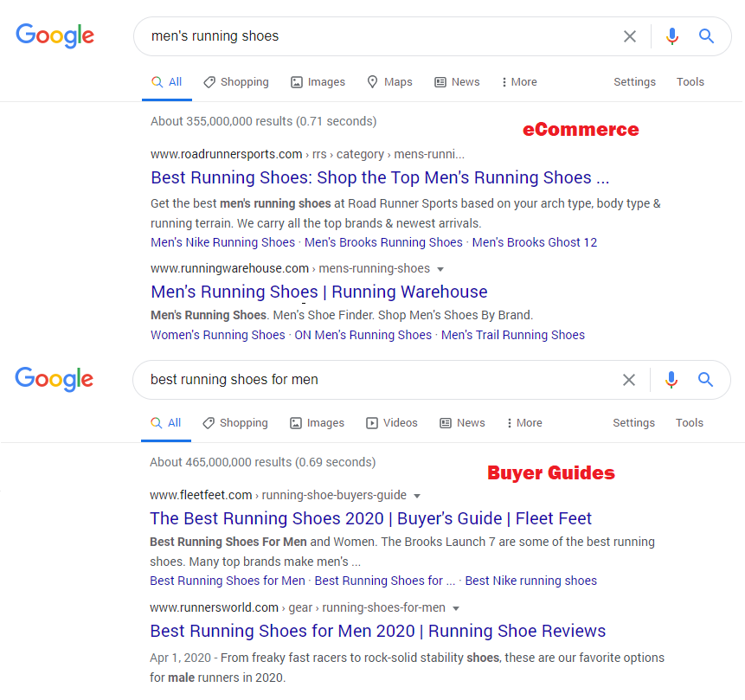The image size is (745, 700).
Task: Open the News tab in the lower results
Action: coord(462,423)
